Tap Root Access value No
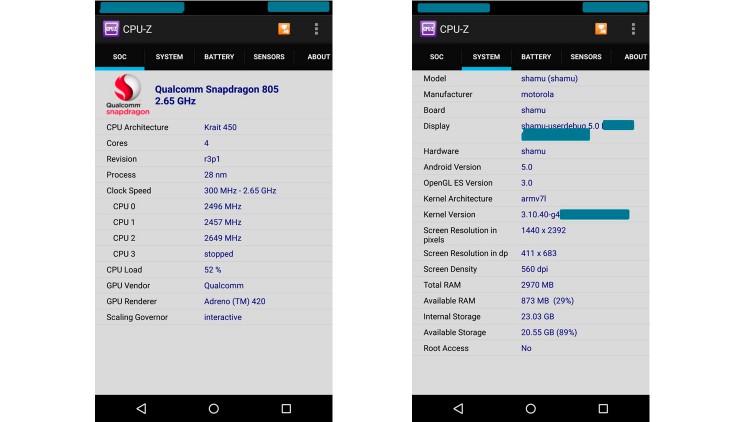The width and height of the screenshot is (750, 422). tap(526, 348)
